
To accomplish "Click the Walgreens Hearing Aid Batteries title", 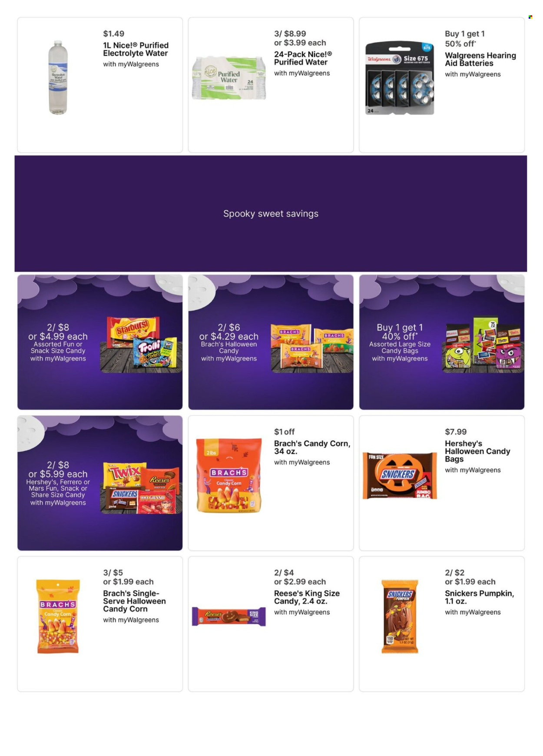I will click(480, 59).
